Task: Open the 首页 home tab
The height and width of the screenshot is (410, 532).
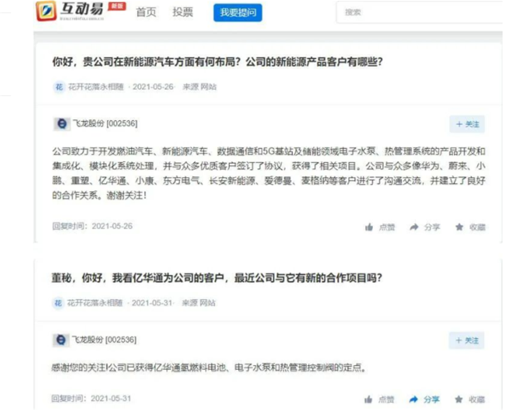Action: pos(146,12)
